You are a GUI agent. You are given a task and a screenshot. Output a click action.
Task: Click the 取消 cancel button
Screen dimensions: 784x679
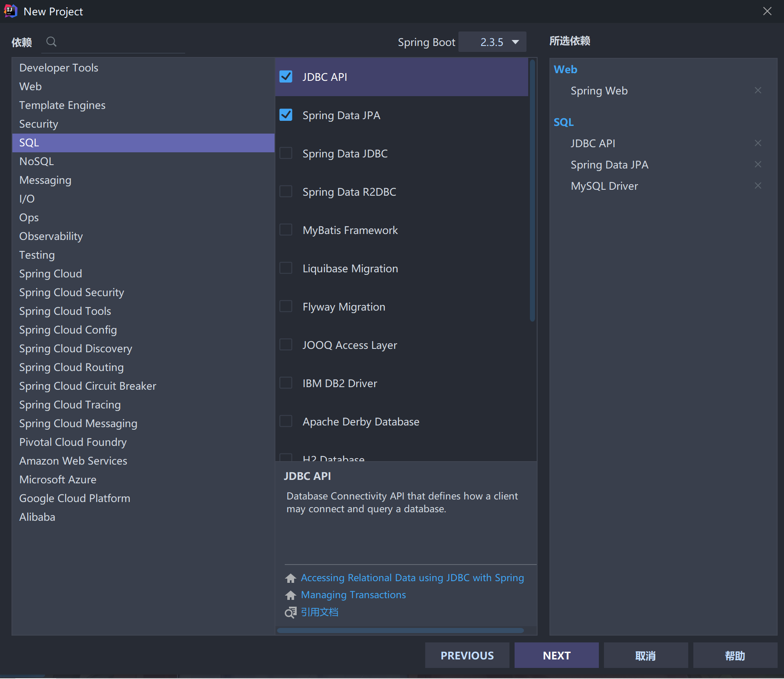[646, 655]
